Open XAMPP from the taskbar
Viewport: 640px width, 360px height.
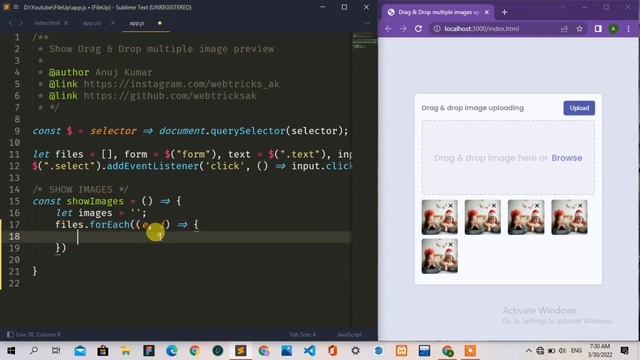tap(402, 351)
